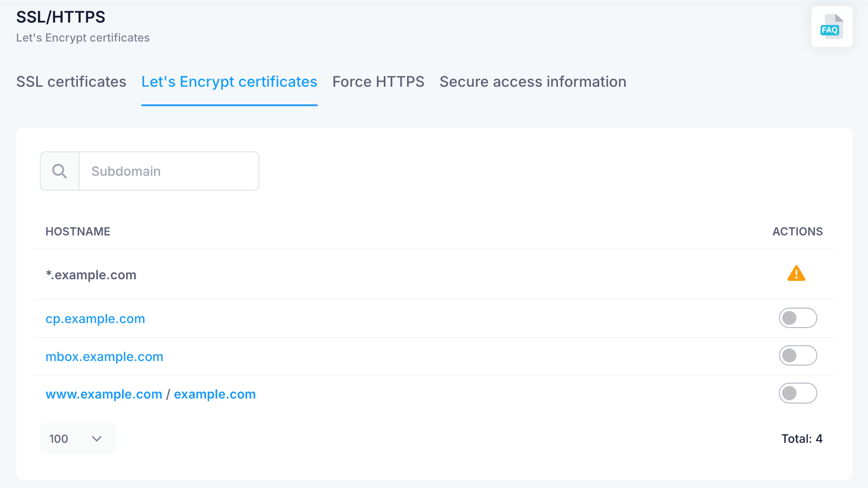Click the Total: 4 count label
The image size is (868, 488).
click(802, 439)
